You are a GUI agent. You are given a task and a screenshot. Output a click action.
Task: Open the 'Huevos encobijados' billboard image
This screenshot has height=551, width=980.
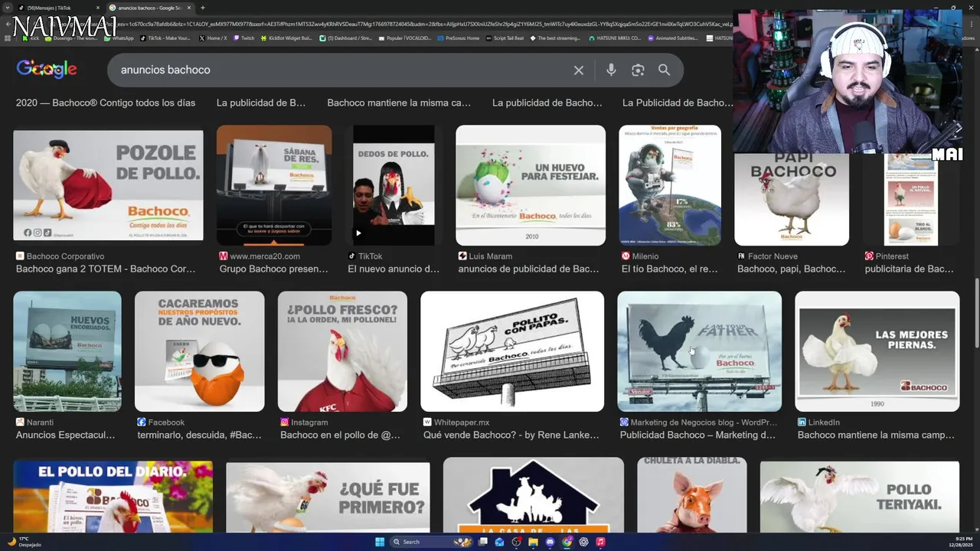[67, 351]
